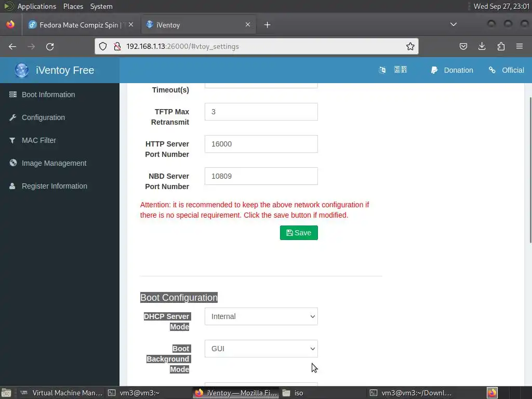Open MAC Filter in sidebar
This screenshot has width=532, height=399.
(60, 140)
